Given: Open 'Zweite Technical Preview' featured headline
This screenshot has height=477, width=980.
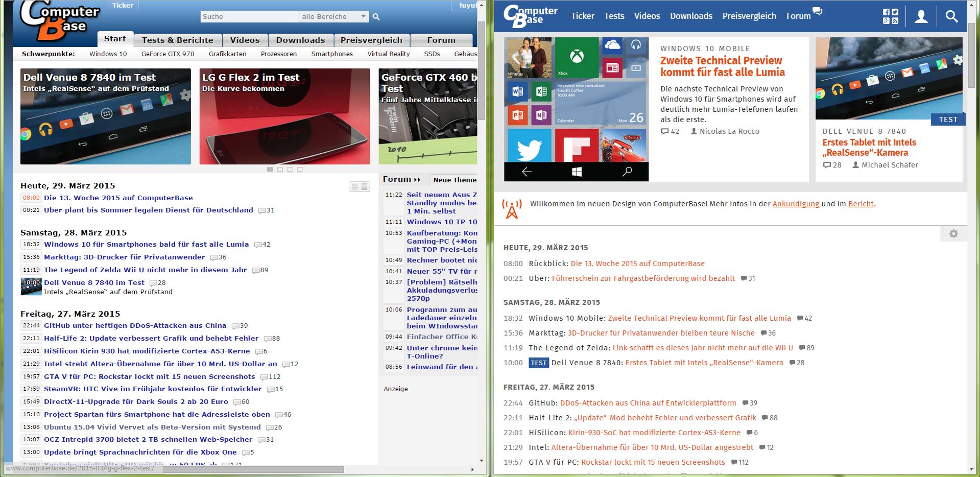Looking at the screenshot, I should tap(723, 66).
